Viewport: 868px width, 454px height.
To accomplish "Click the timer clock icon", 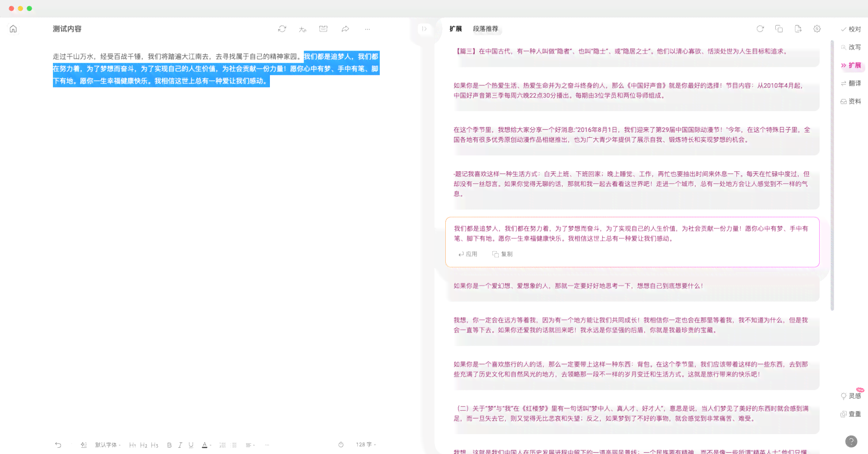I will click(341, 445).
